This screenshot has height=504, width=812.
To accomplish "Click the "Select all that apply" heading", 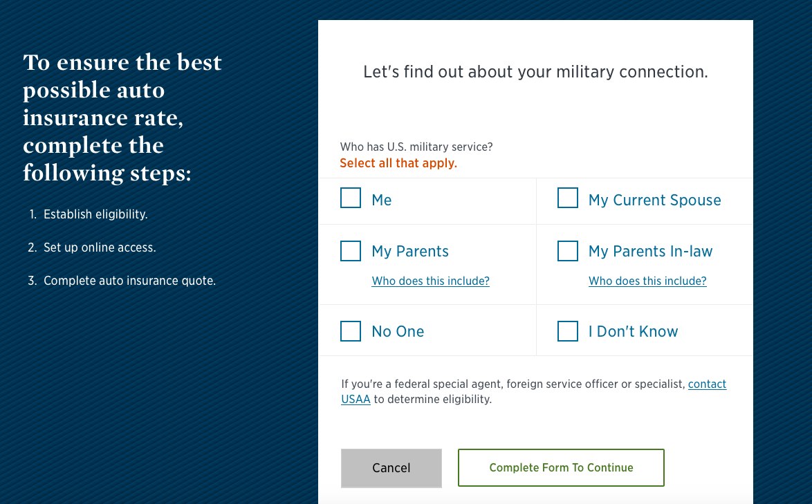I will [x=398, y=162].
